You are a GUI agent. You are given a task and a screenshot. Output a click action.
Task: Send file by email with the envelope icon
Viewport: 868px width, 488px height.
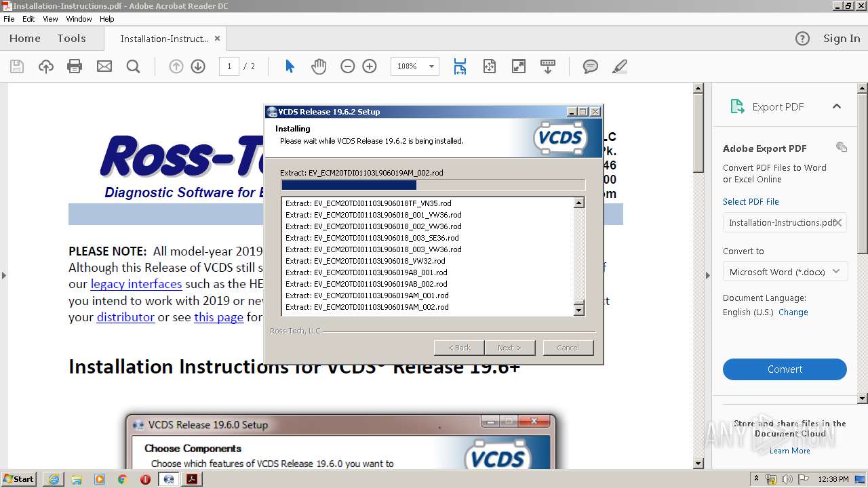point(104,66)
